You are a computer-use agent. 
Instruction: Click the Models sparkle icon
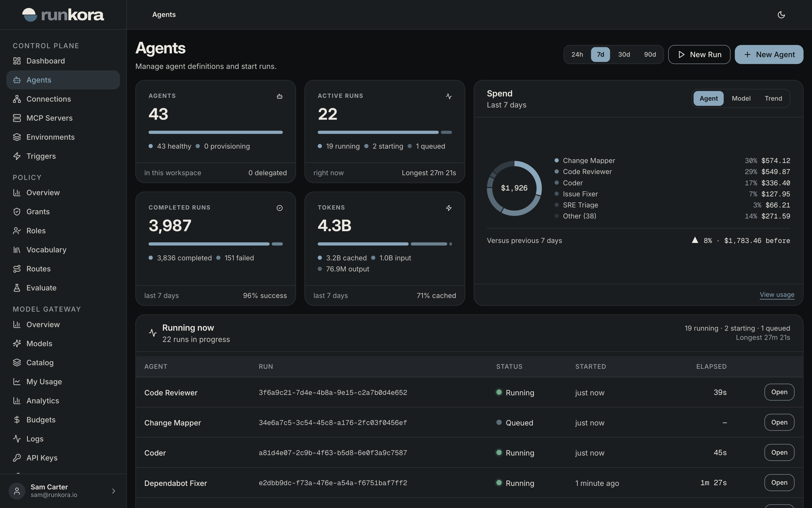click(17, 343)
